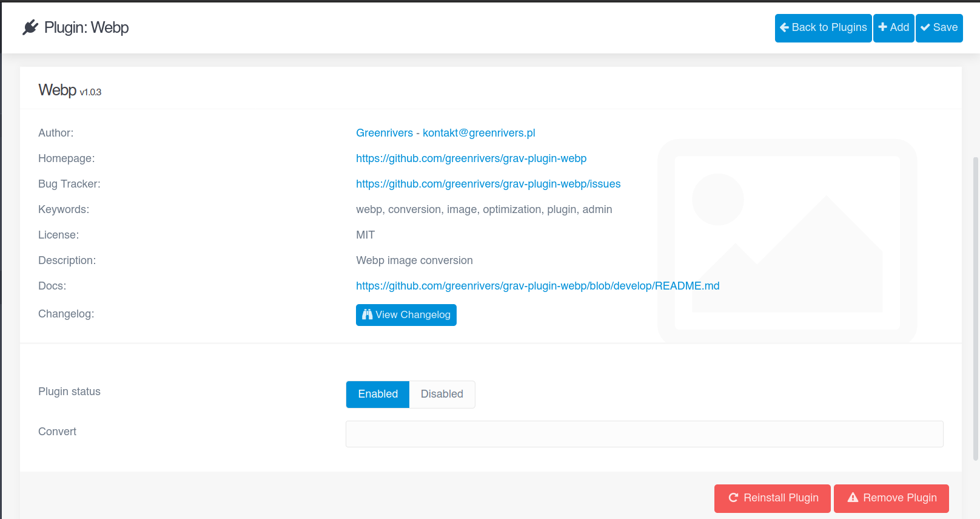Open the plugin homepage GitHub link
This screenshot has width=980, height=519.
click(471, 158)
